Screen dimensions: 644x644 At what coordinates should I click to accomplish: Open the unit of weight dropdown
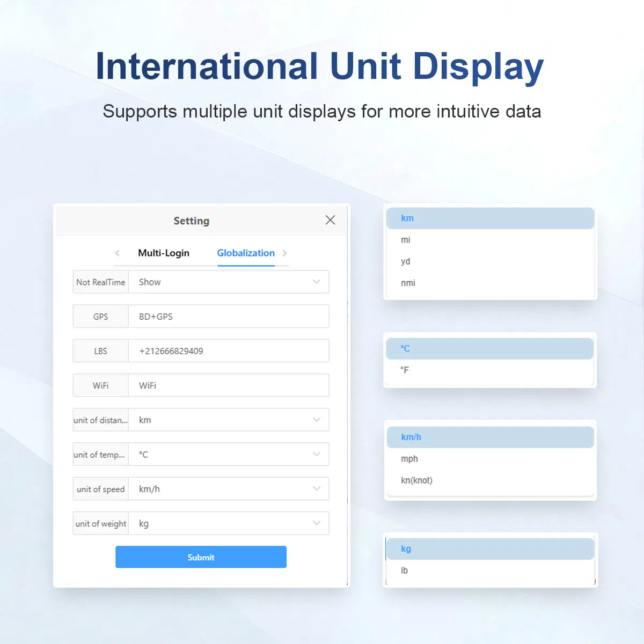pyautogui.click(x=229, y=523)
